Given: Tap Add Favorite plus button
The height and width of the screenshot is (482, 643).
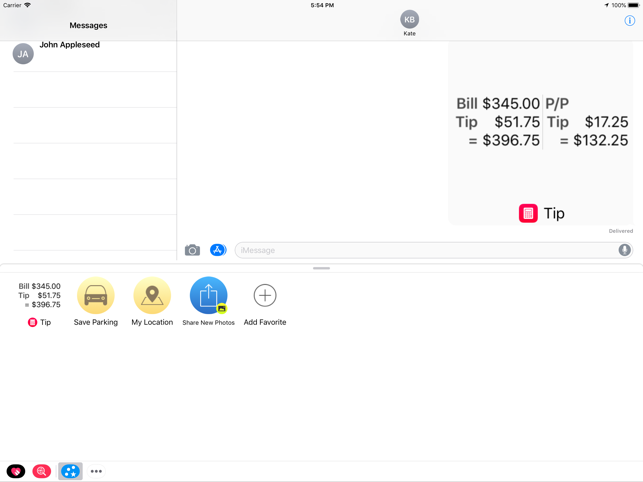Looking at the screenshot, I should coord(265,295).
